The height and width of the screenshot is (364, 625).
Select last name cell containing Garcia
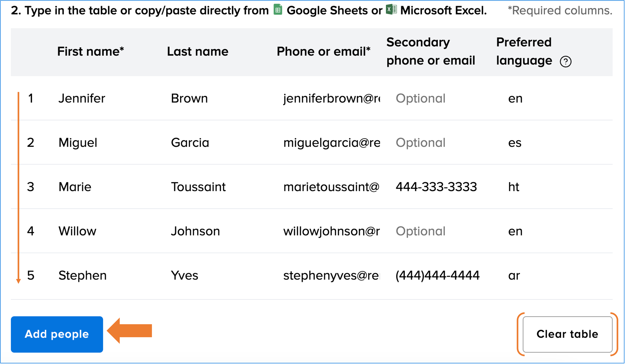coord(190,143)
